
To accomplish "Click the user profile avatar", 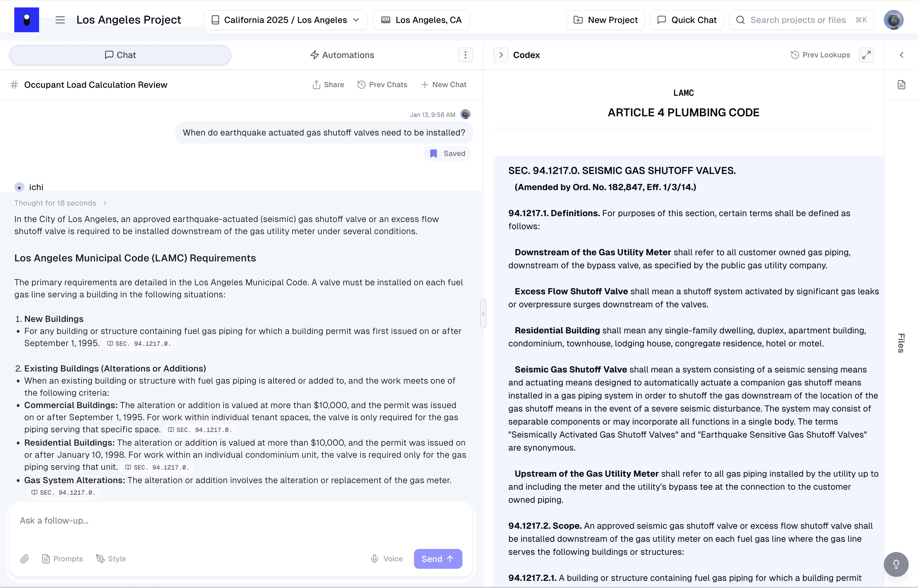I will pyautogui.click(x=893, y=20).
